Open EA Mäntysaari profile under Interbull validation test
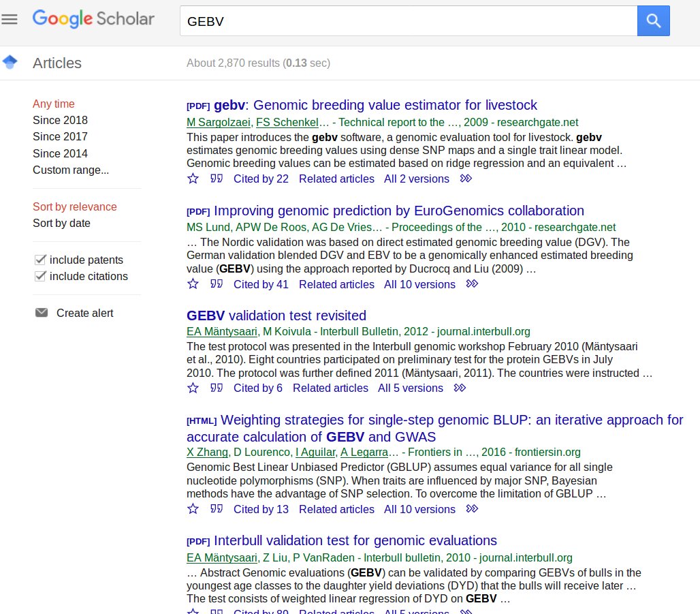The height and width of the screenshot is (614, 700). tap(222, 557)
